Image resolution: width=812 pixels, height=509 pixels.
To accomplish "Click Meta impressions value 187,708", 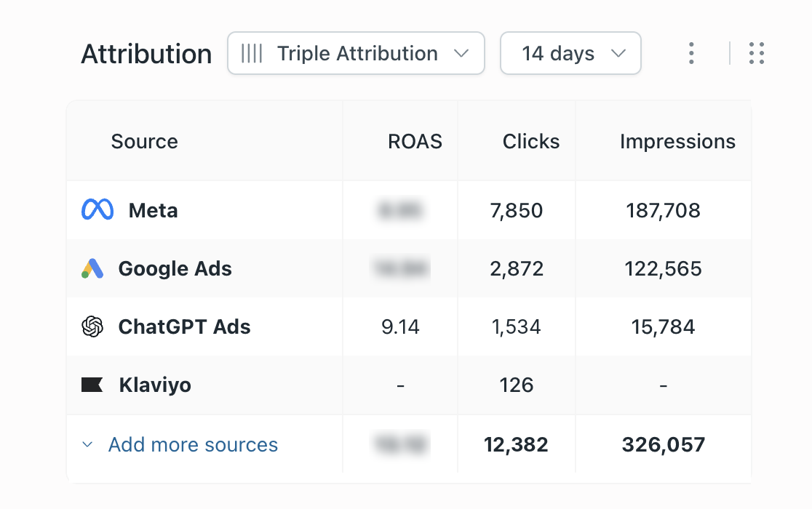I will [x=664, y=211].
